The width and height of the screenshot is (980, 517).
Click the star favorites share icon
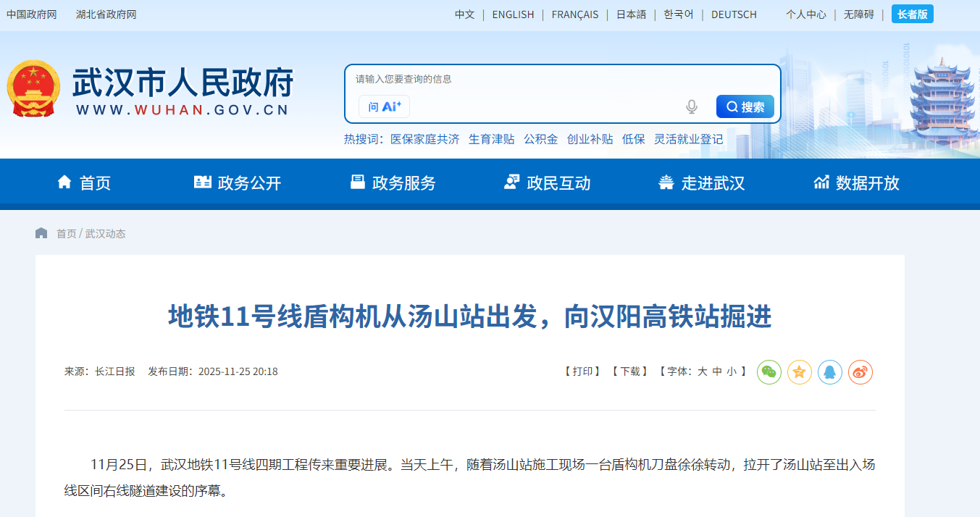click(799, 372)
